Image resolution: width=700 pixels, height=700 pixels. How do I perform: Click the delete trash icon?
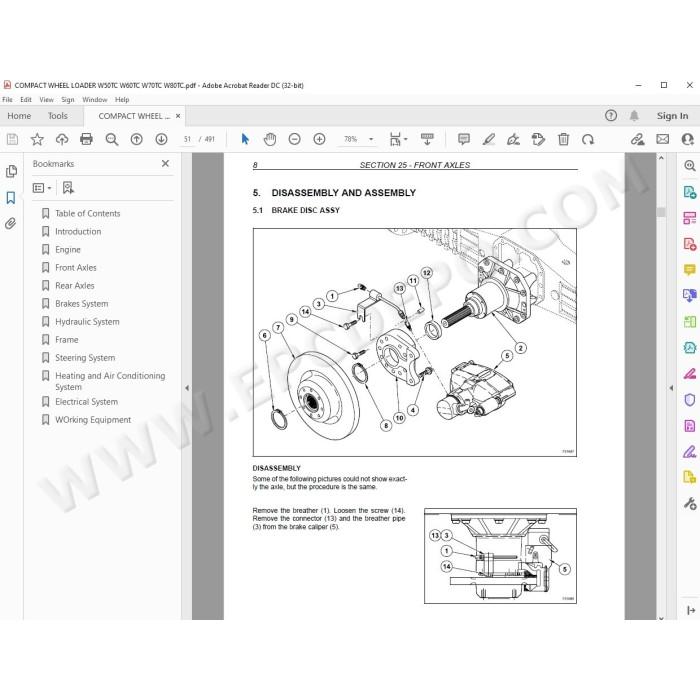[x=563, y=139]
